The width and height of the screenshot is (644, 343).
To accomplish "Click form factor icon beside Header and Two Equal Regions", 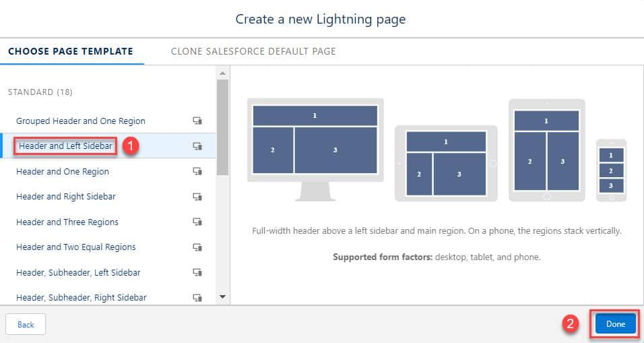I will click(x=197, y=247).
